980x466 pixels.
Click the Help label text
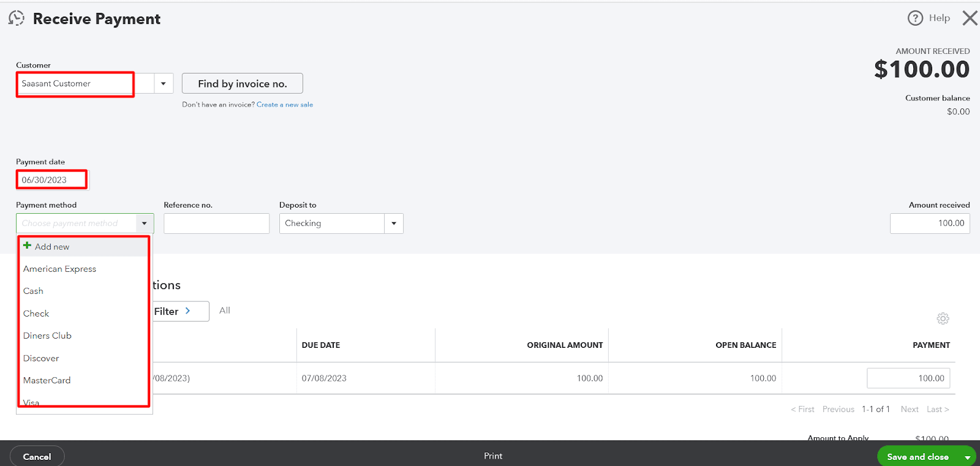(x=940, y=18)
